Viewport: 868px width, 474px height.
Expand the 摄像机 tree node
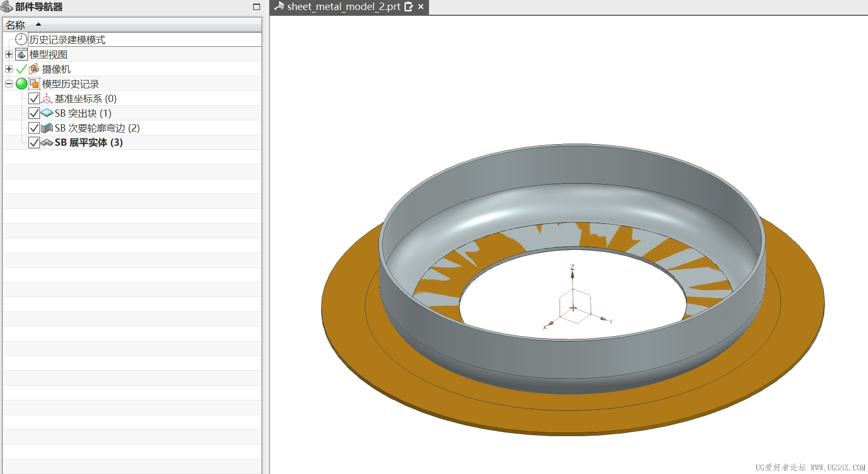[x=9, y=69]
